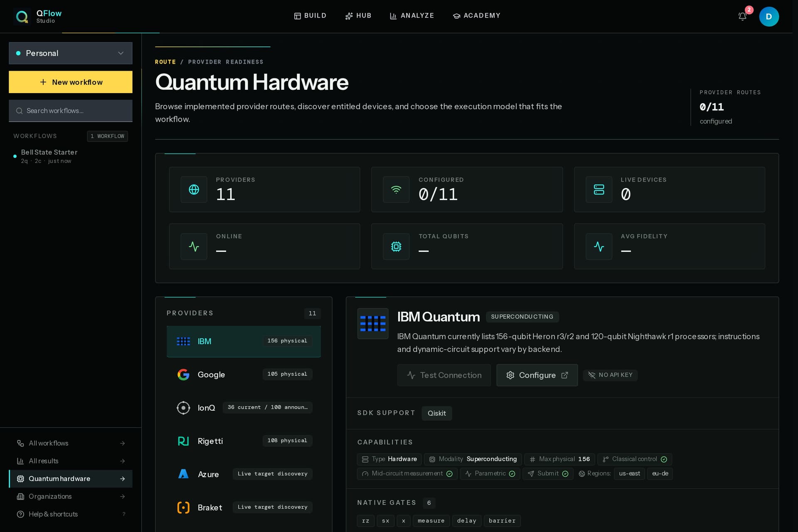Click the external link icon on Configure

tap(564, 375)
